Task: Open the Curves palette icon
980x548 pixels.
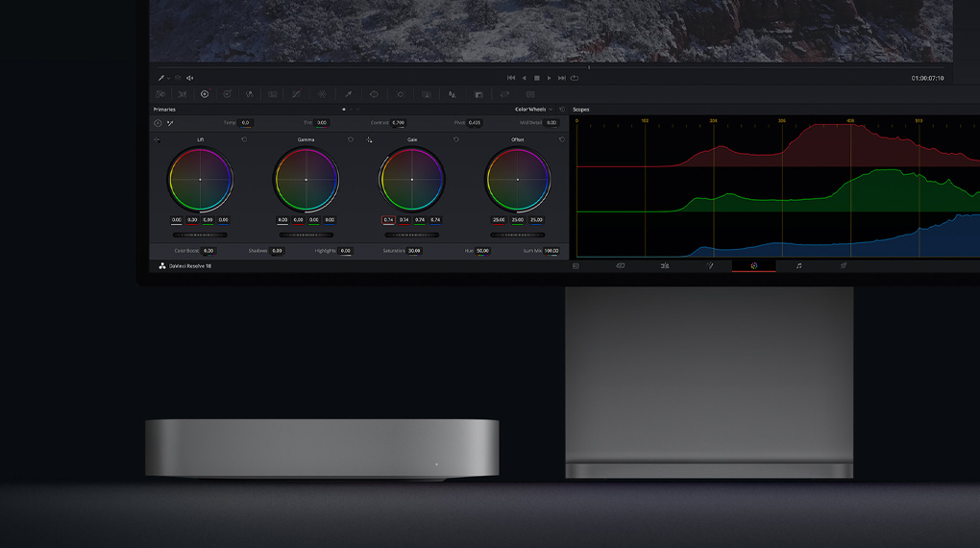Action: 296,94
